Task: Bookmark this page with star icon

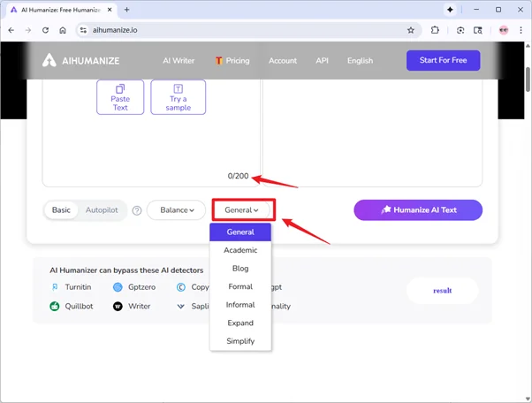Action: coord(411,29)
